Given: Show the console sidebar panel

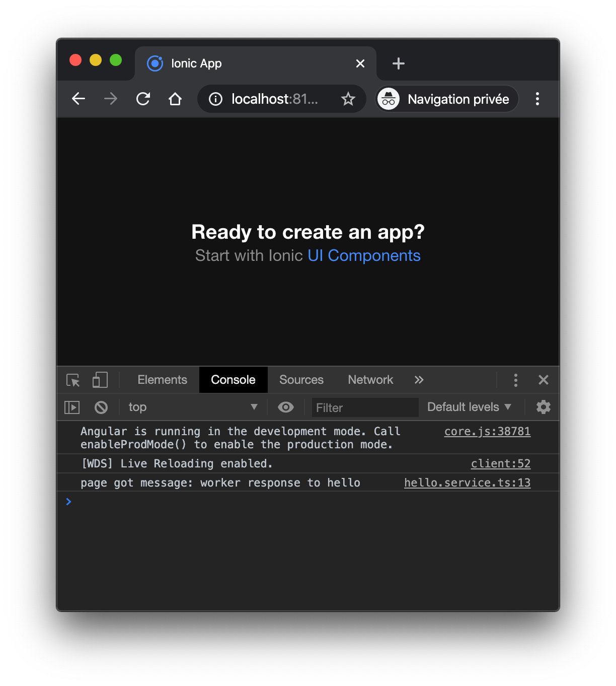Looking at the screenshot, I should coord(72,407).
